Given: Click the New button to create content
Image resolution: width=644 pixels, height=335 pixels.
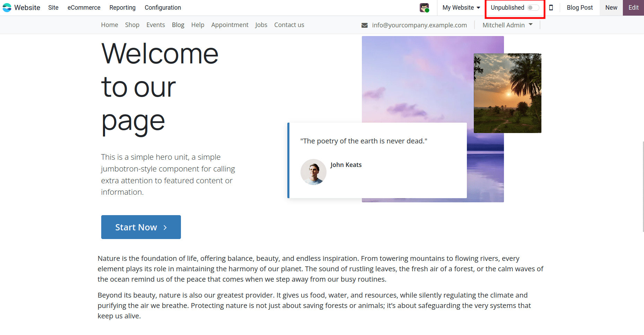Looking at the screenshot, I should pyautogui.click(x=611, y=7).
